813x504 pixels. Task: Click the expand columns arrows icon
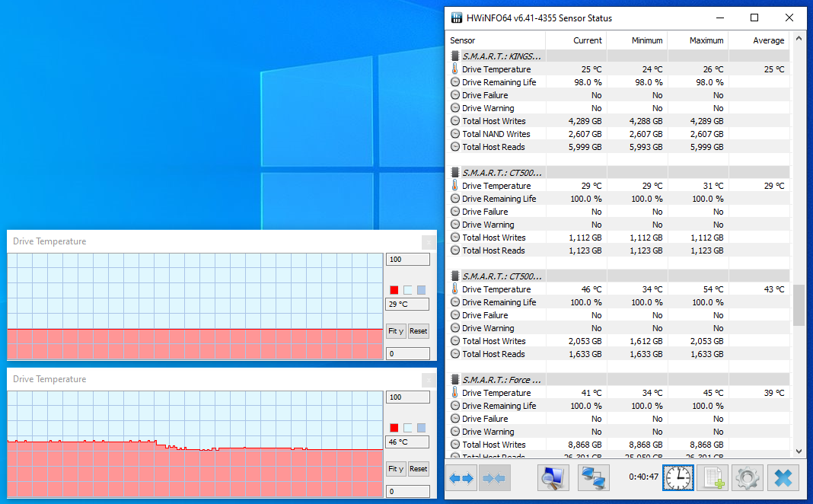(461, 477)
